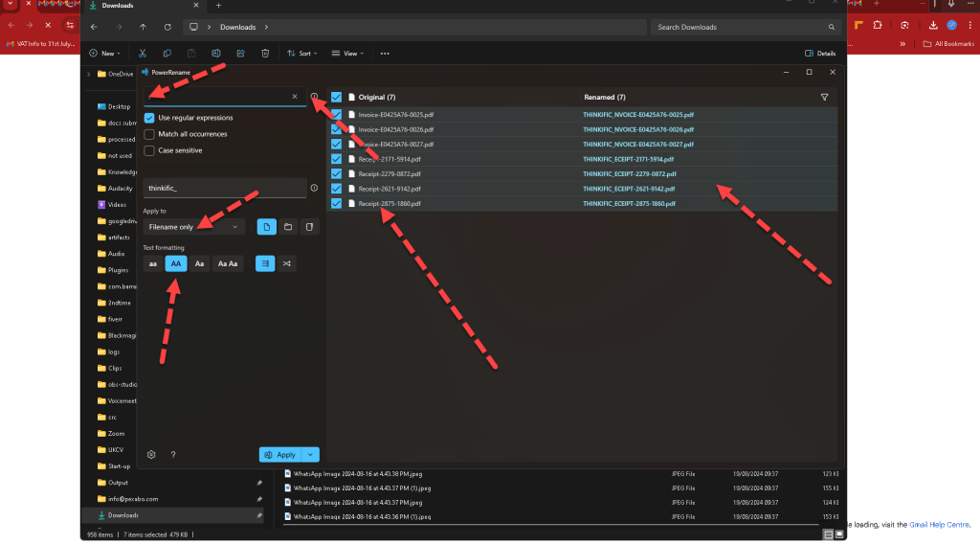Refresh the Downloads folder view
Image resolution: width=980 pixels, height=544 pixels.
click(x=167, y=27)
